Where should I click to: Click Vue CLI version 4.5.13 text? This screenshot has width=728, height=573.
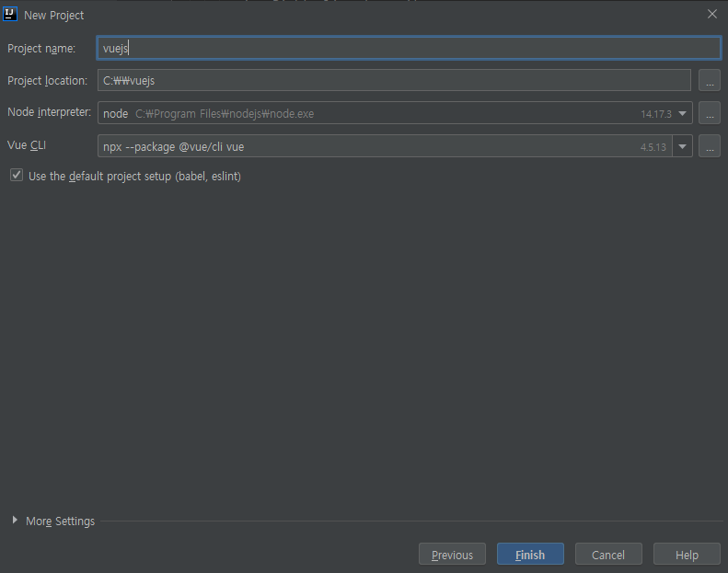tap(653, 147)
